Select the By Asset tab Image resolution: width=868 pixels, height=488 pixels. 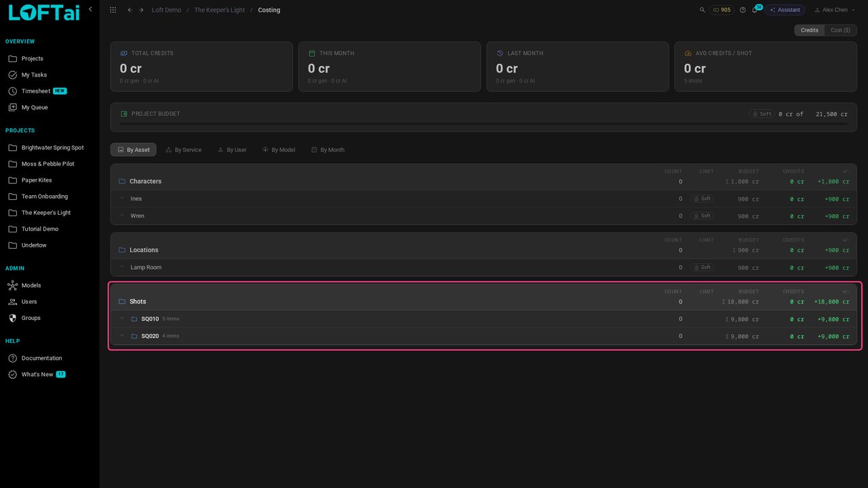click(x=134, y=150)
